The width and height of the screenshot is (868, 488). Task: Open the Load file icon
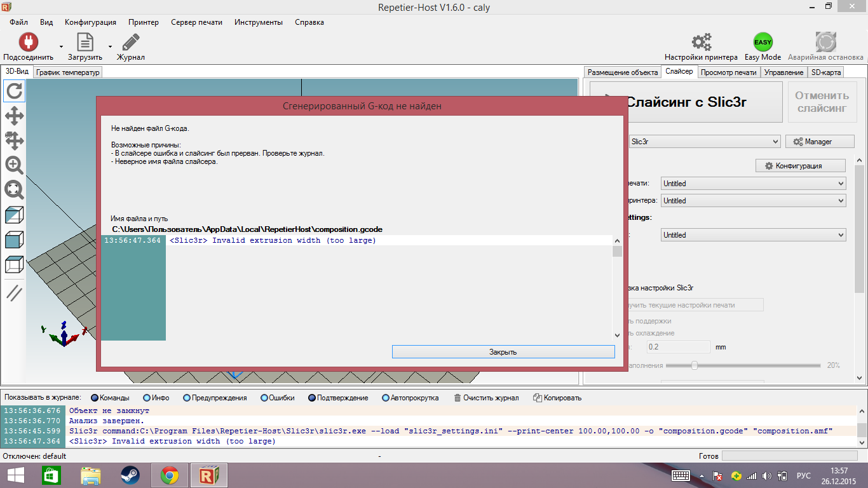(x=85, y=42)
